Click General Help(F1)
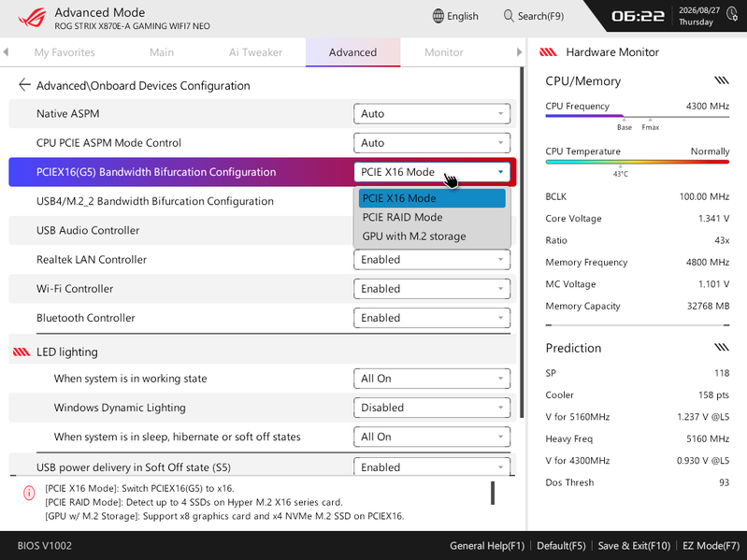This screenshot has height=560, width=747. tap(487, 546)
